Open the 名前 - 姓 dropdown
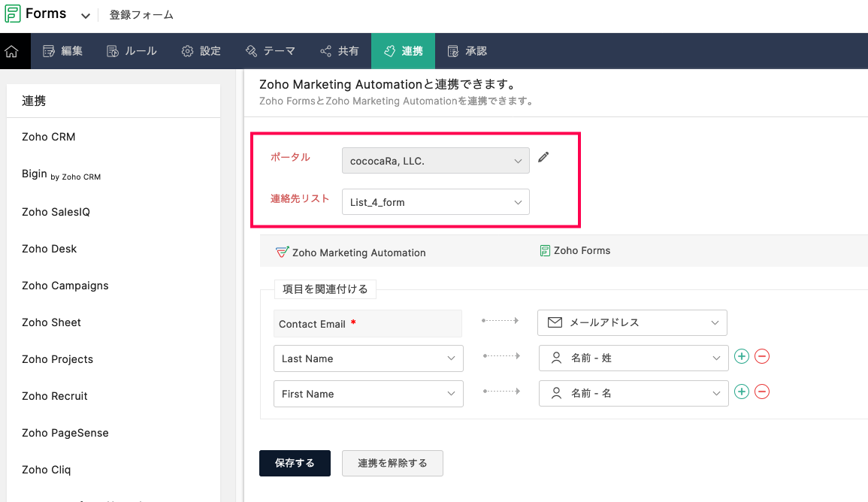 634,358
